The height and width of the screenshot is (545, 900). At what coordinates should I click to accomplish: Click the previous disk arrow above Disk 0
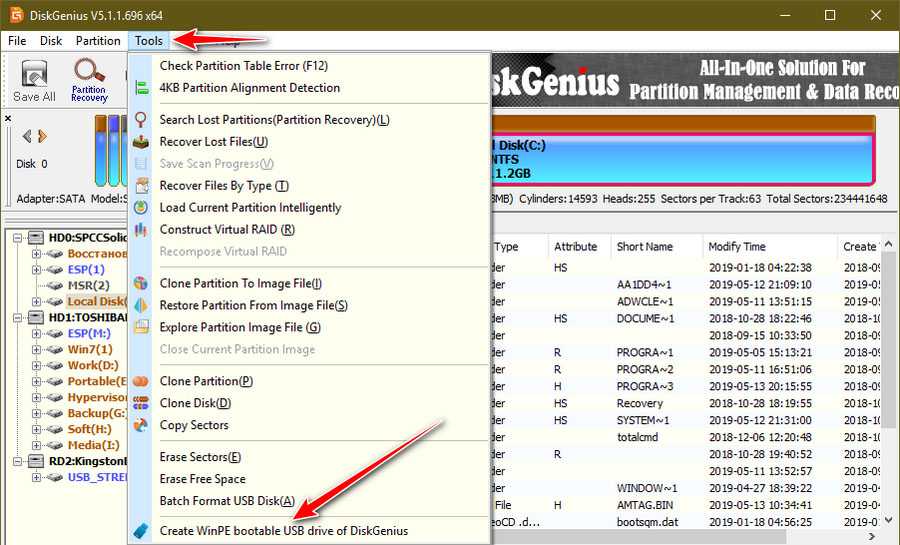(x=28, y=136)
